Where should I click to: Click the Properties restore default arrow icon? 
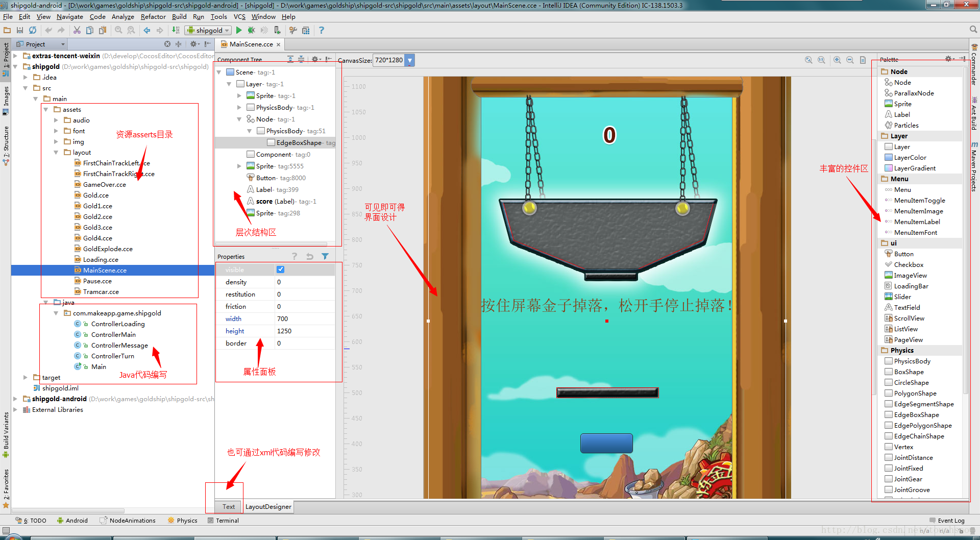click(310, 256)
